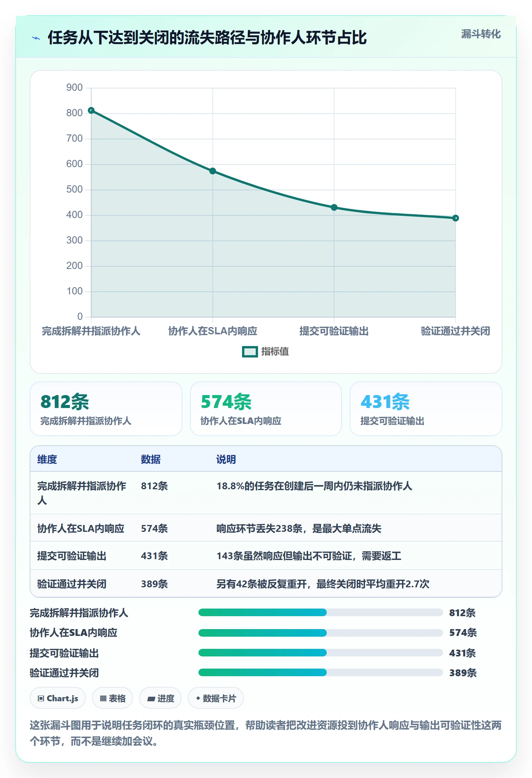Image resolution: width=532 pixels, height=778 pixels.
Task: Click the 数据 column header
Action: [x=151, y=459]
